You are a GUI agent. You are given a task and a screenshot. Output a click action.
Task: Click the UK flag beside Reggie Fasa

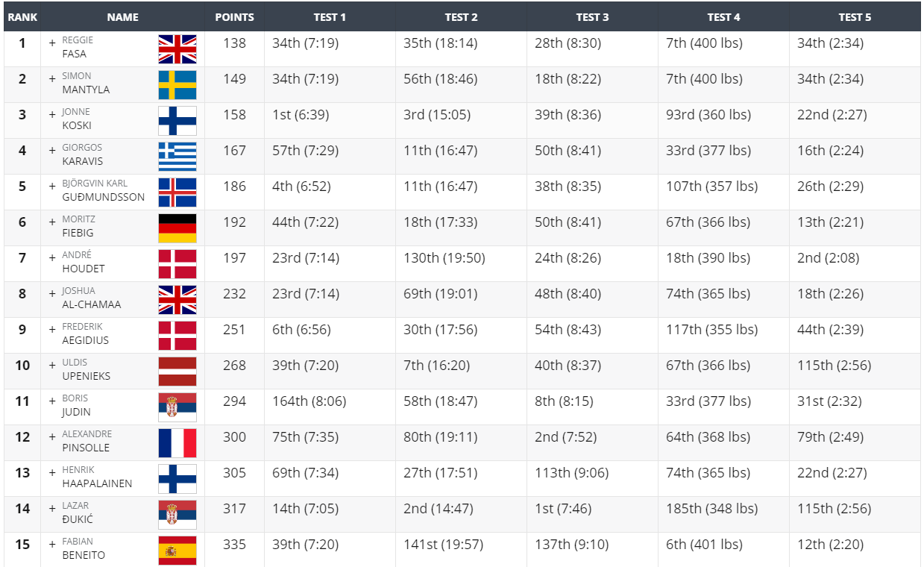click(177, 49)
